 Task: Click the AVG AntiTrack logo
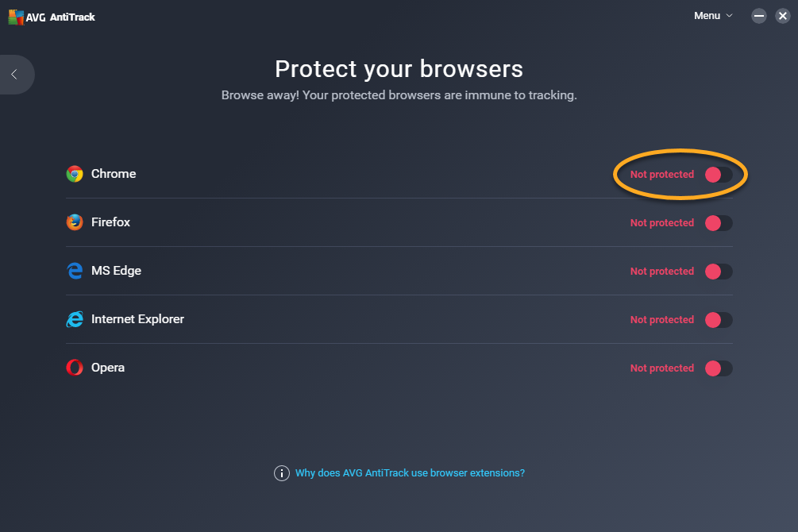tap(52, 17)
